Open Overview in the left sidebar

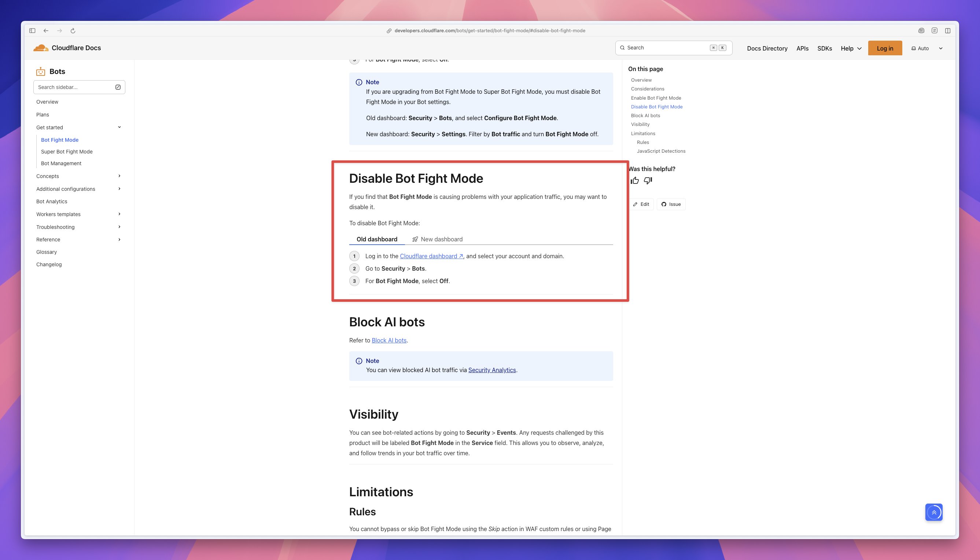click(x=47, y=102)
